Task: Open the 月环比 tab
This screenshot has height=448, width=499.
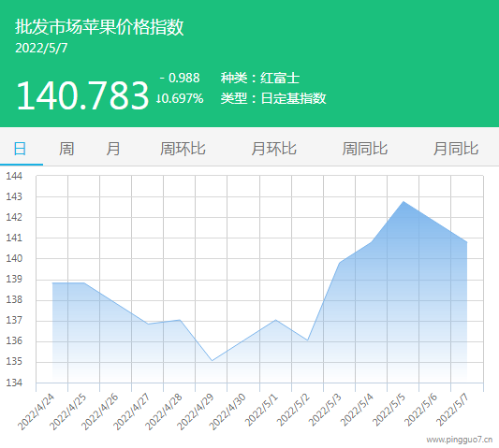Action: [x=273, y=149]
